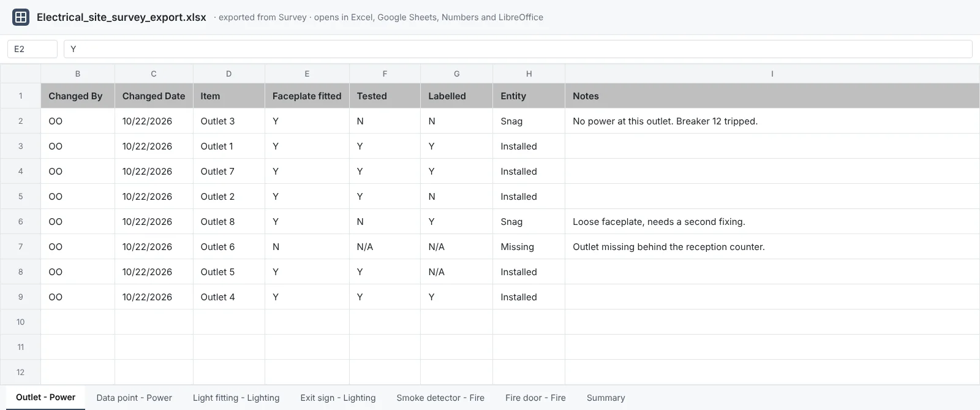Image resolution: width=980 pixels, height=410 pixels.
Task: Click the Changed Date header cell
Action: pyautogui.click(x=154, y=96)
